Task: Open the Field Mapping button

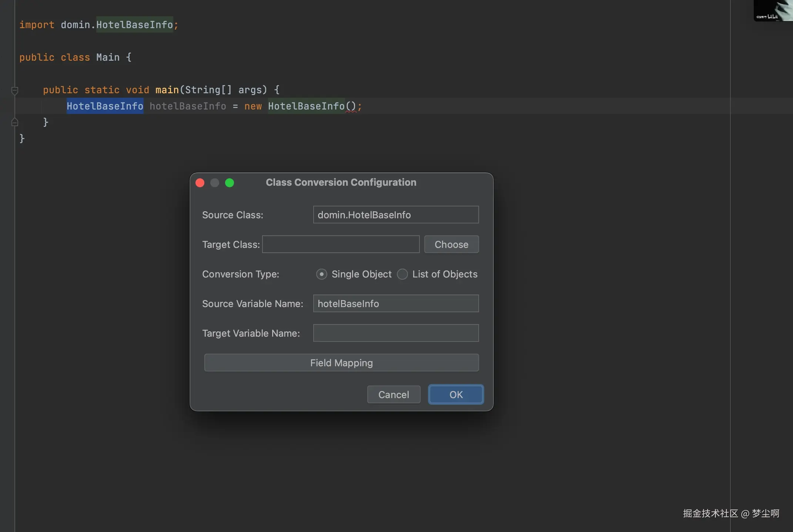Action: 341,363
